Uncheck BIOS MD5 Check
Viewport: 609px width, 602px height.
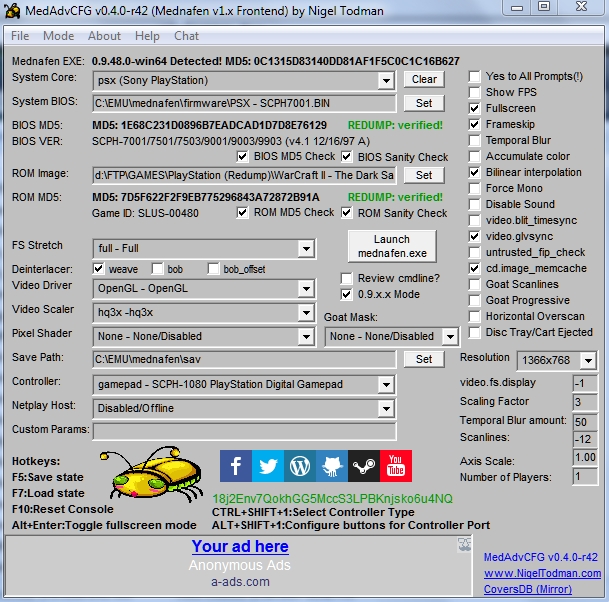(242, 157)
